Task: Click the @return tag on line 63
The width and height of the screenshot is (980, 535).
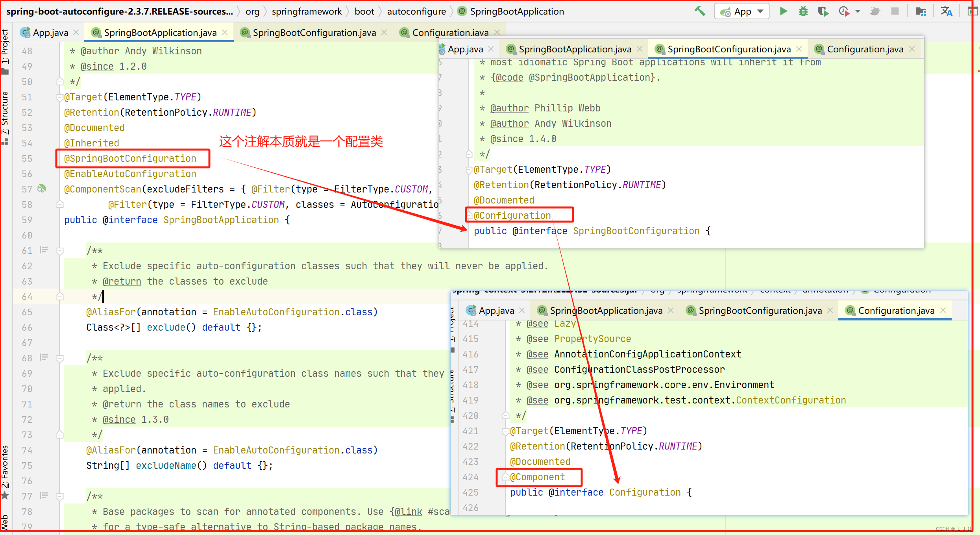Action: pyautogui.click(x=122, y=281)
